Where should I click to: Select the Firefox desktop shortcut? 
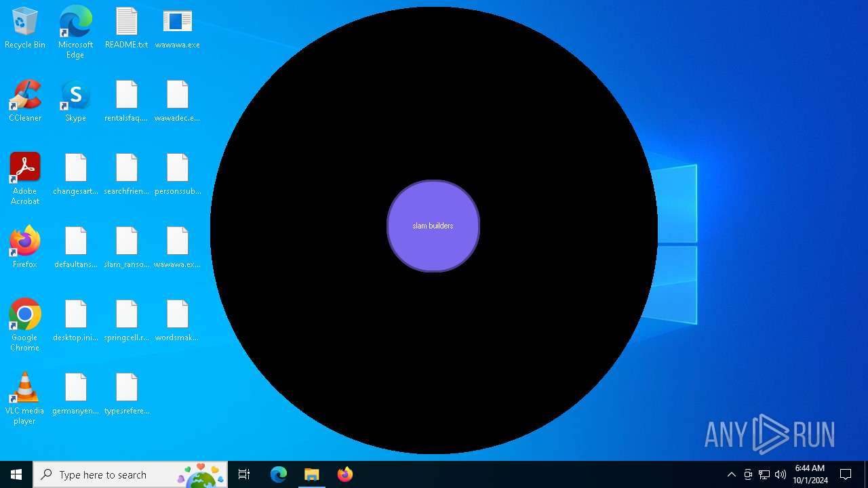coord(25,247)
